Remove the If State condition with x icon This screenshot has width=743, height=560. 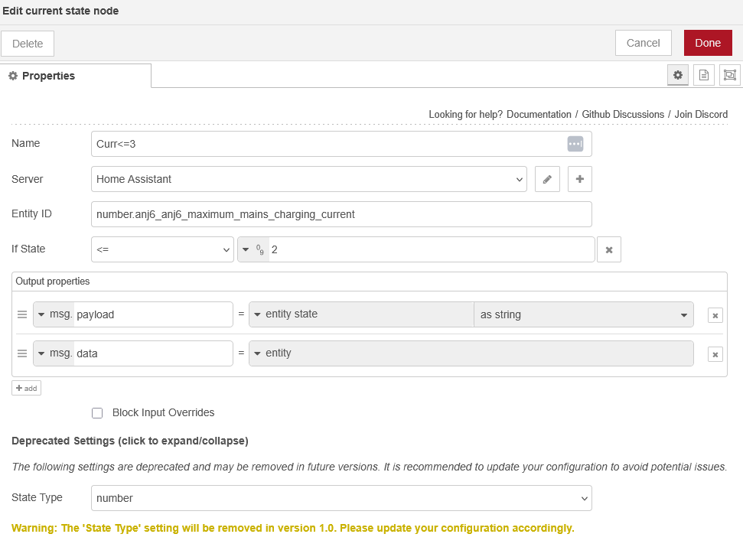[609, 249]
